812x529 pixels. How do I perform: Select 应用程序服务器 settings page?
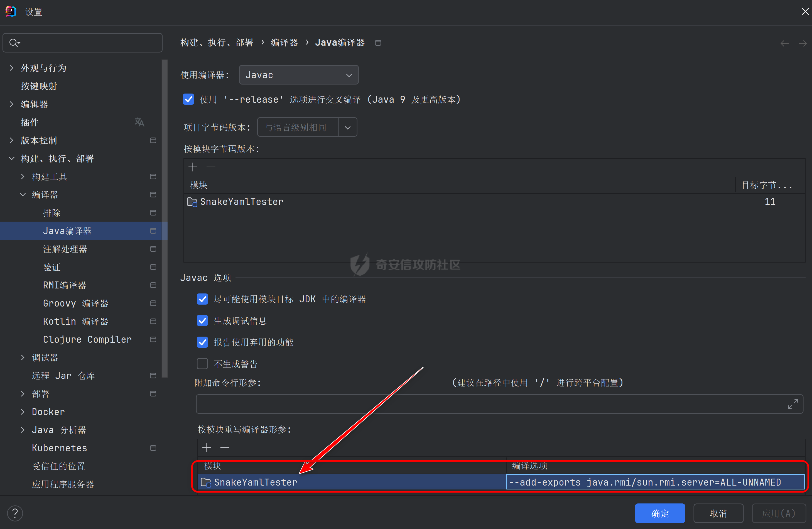point(63,484)
